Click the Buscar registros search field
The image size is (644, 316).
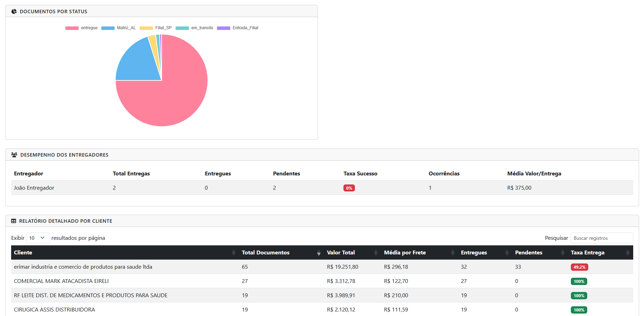(602, 238)
